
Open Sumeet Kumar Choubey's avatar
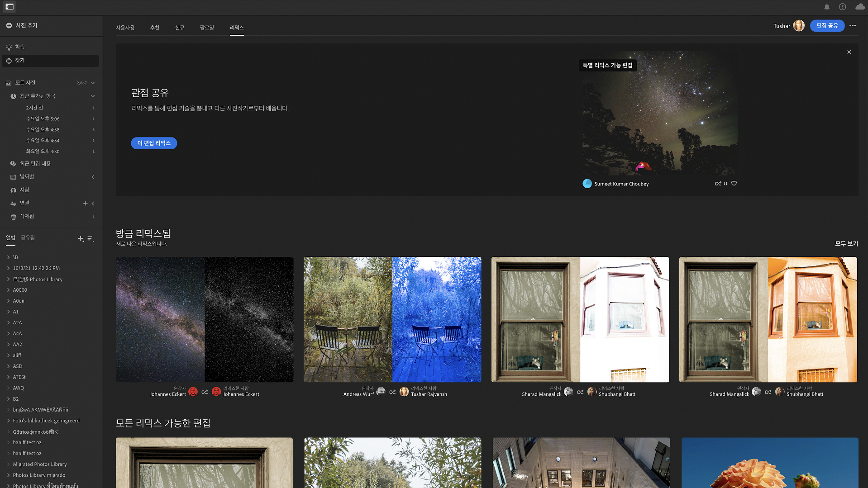587,184
